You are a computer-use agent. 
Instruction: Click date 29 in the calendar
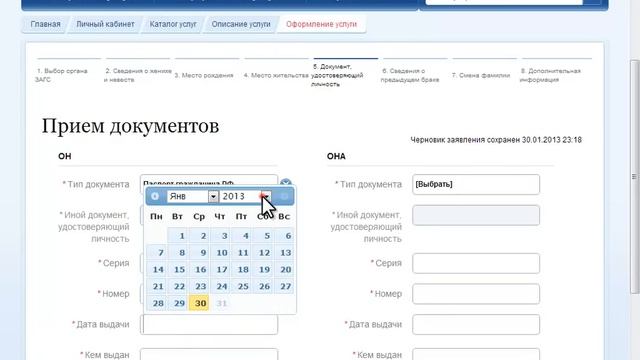click(178, 303)
